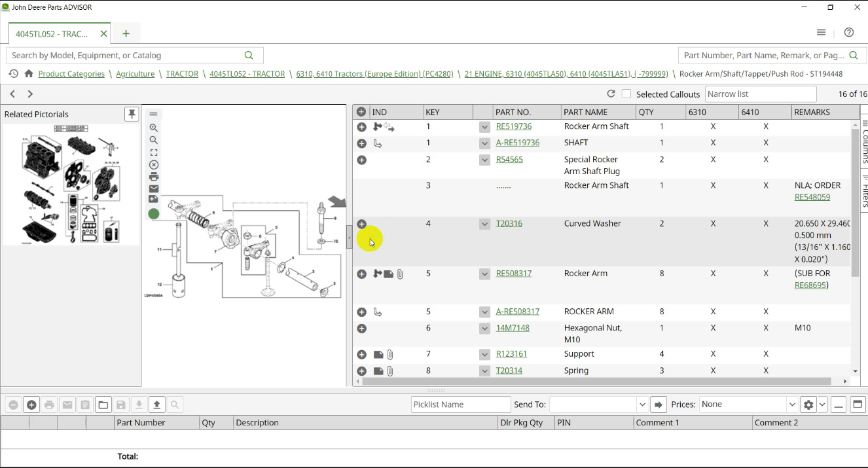This screenshot has height=468, width=868.
Task: Print the parts diagram from the pictorial toolbar
Action: (154, 177)
